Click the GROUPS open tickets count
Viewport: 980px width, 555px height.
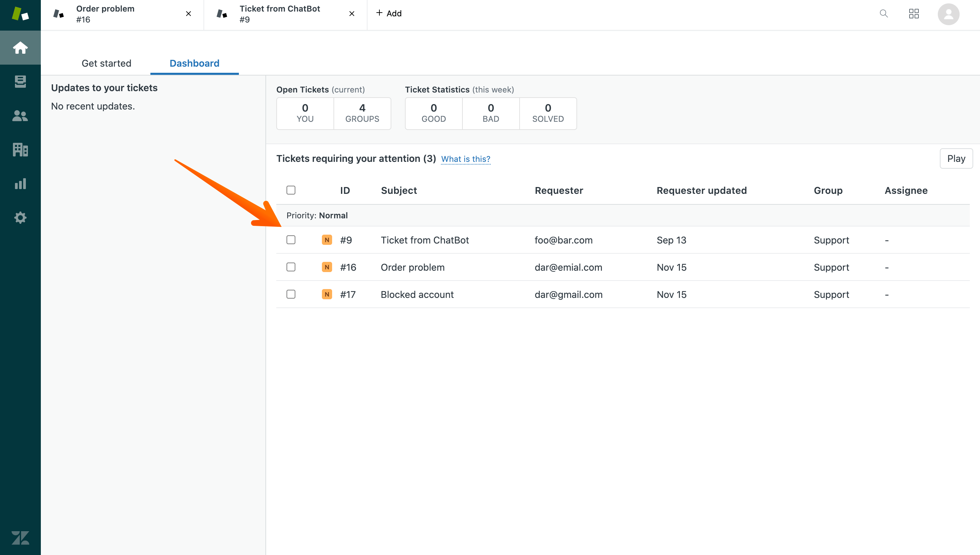pos(362,113)
